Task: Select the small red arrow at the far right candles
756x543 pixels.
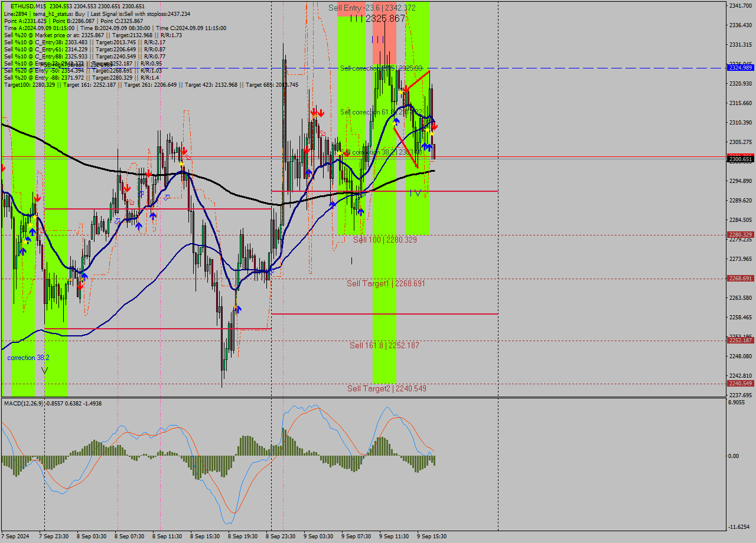Action: [x=435, y=126]
